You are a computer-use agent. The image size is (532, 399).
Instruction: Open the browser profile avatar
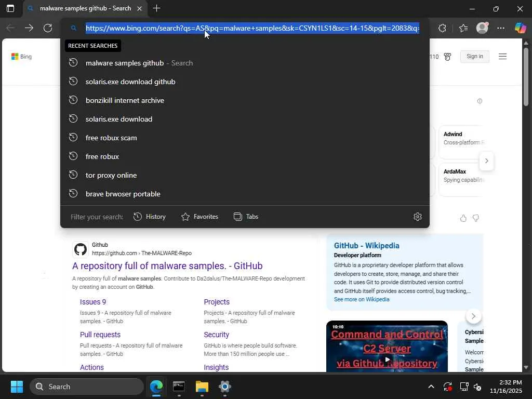click(x=482, y=28)
